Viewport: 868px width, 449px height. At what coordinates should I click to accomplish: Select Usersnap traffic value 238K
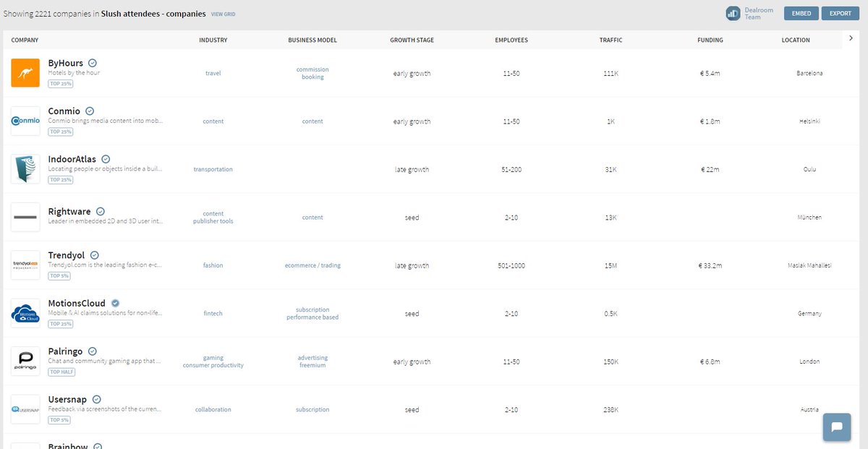point(610,409)
